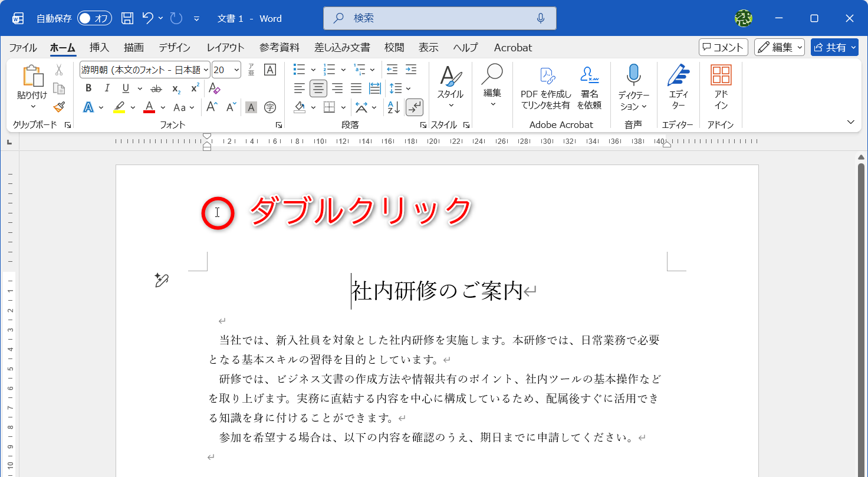This screenshot has height=477, width=868.
Task: Apply italic formatting
Action: [x=106, y=88]
